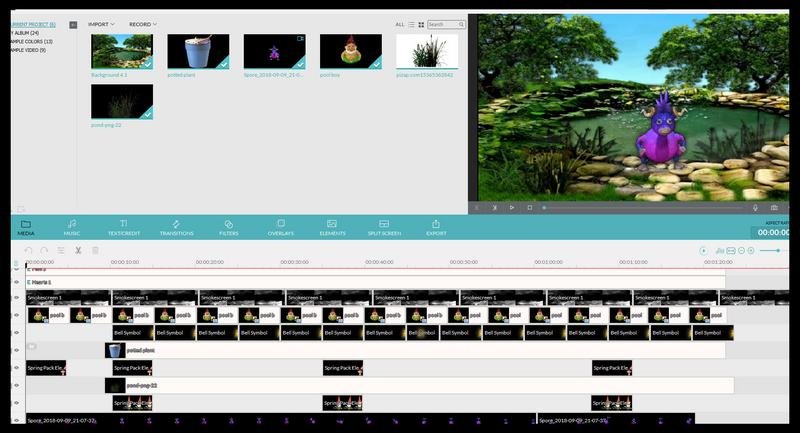Hide the pond-png-22 track via eye icon
This screenshot has height=433, width=800.
click(16, 385)
